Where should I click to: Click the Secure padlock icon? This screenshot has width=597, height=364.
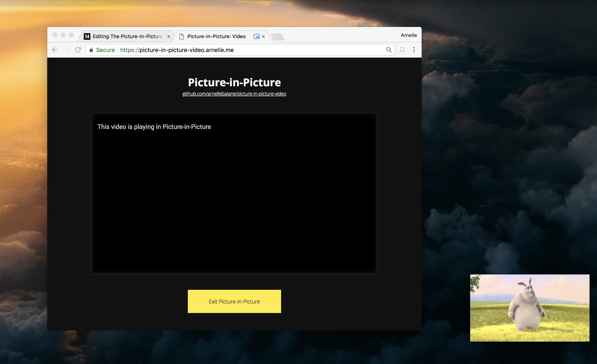tap(92, 50)
